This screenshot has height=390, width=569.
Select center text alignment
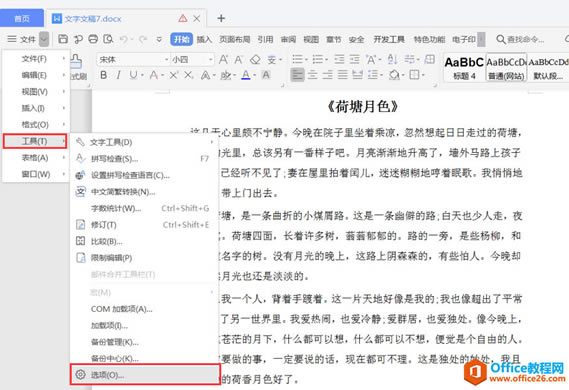[x=312, y=75]
